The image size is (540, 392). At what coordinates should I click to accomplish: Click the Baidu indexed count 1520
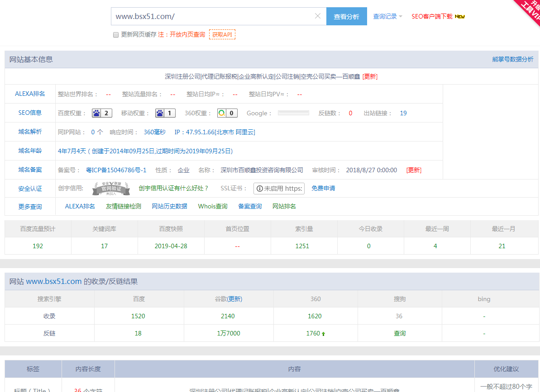138,316
